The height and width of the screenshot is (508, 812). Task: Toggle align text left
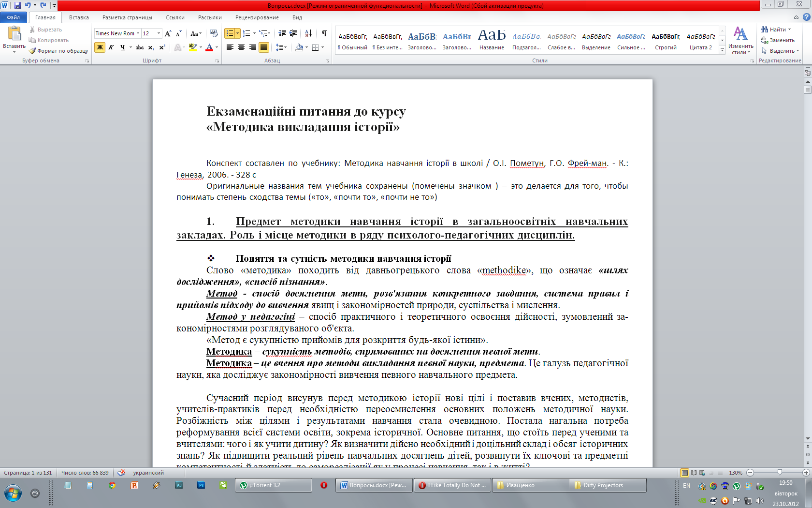point(230,47)
